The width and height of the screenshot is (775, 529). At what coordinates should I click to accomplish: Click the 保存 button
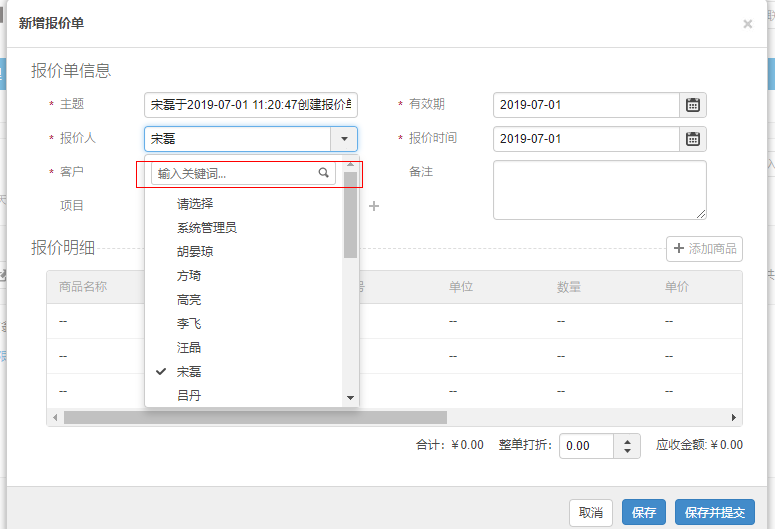tap(643, 513)
